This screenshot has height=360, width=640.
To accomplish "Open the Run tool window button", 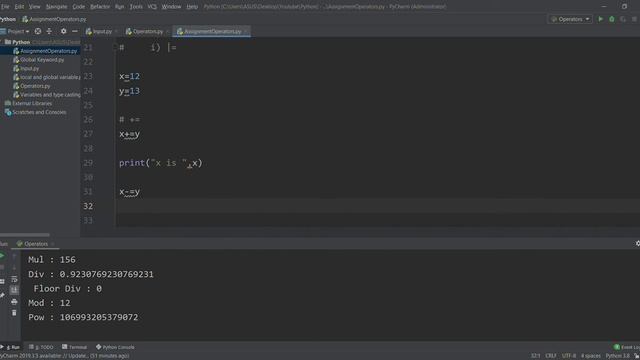I will (x=11, y=347).
